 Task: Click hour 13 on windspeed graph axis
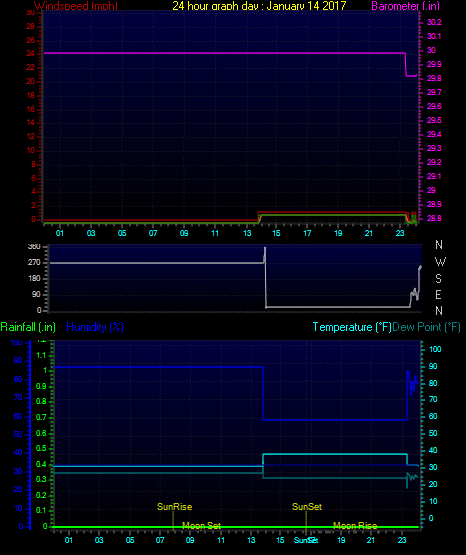(247, 233)
